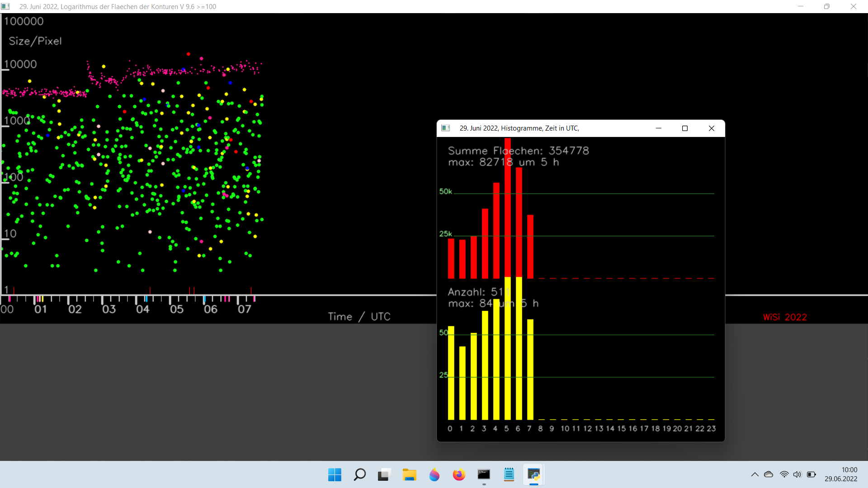Open the Windows Start menu
The image size is (868, 488).
[335, 474]
